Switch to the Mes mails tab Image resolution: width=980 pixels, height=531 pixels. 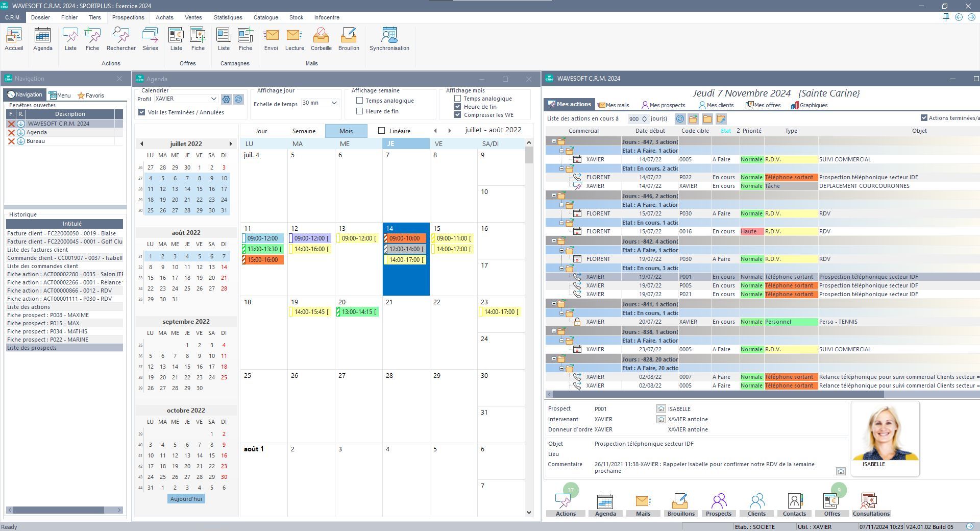[x=613, y=105]
